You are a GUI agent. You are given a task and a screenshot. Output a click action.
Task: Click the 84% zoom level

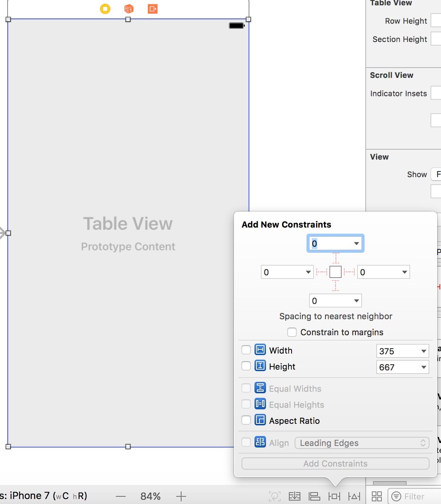[x=151, y=496]
